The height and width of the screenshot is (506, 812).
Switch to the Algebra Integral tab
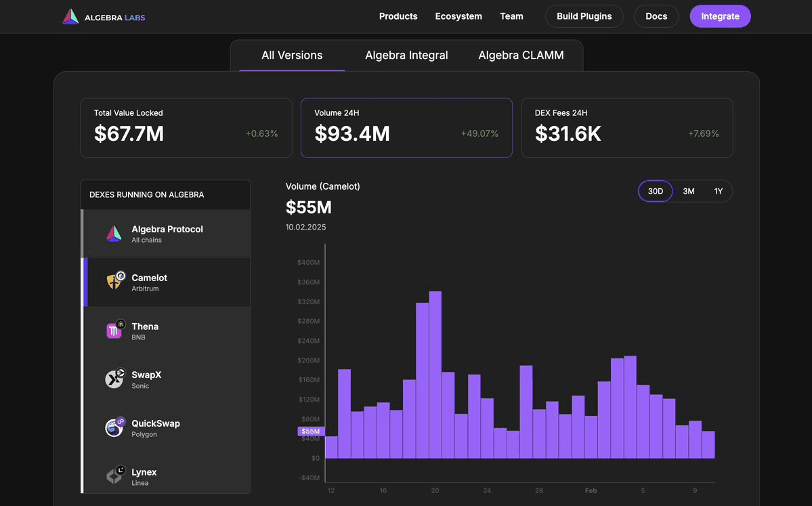click(406, 55)
